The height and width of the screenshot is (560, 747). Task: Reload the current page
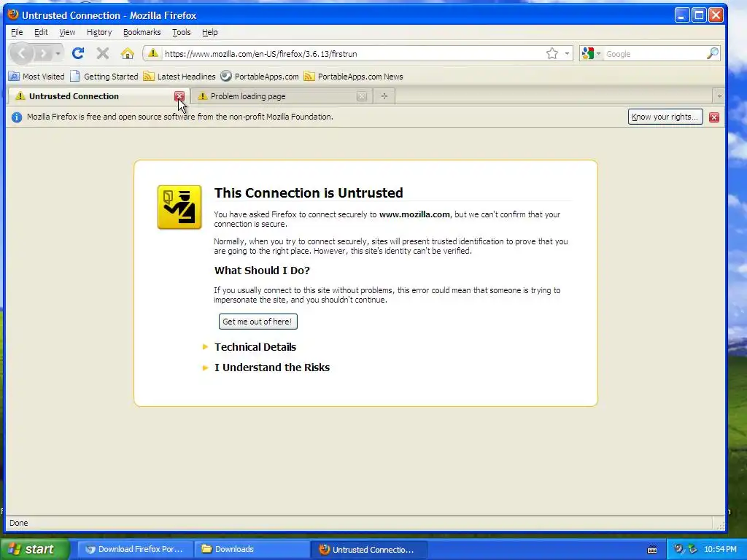pos(78,53)
